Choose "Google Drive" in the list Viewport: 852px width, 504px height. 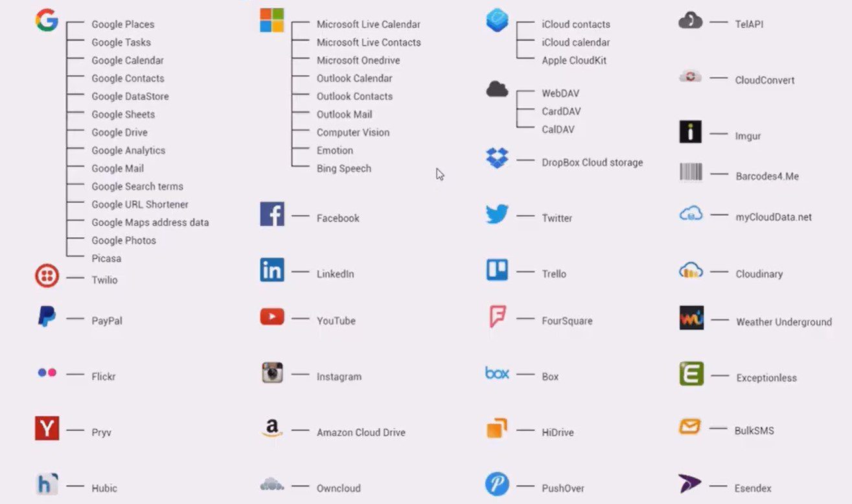(120, 132)
